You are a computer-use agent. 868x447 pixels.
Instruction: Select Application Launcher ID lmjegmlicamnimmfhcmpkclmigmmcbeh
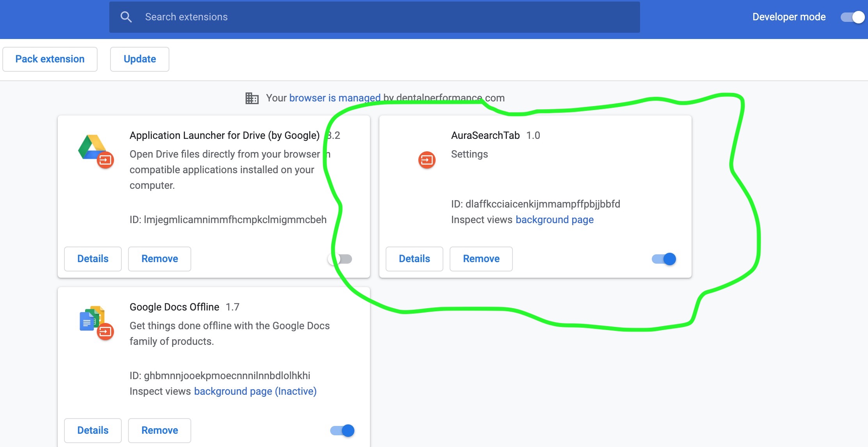228,220
